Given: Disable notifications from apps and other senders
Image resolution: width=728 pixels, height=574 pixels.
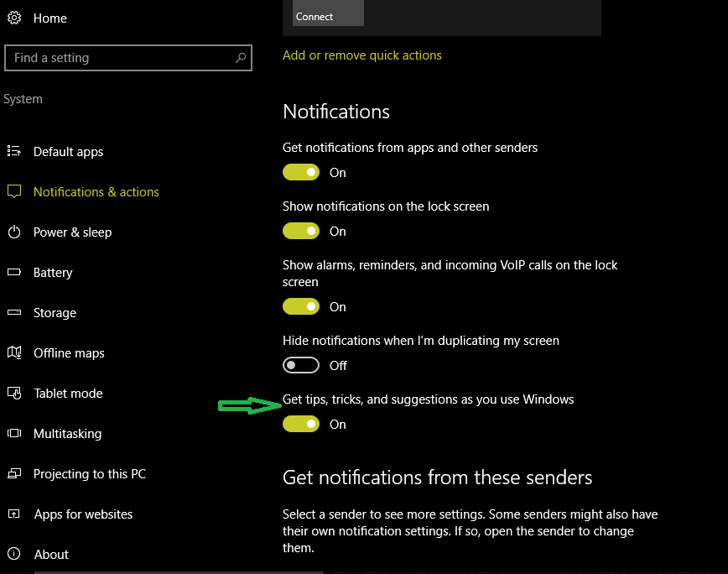Looking at the screenshot, I should tap(301, 172).
